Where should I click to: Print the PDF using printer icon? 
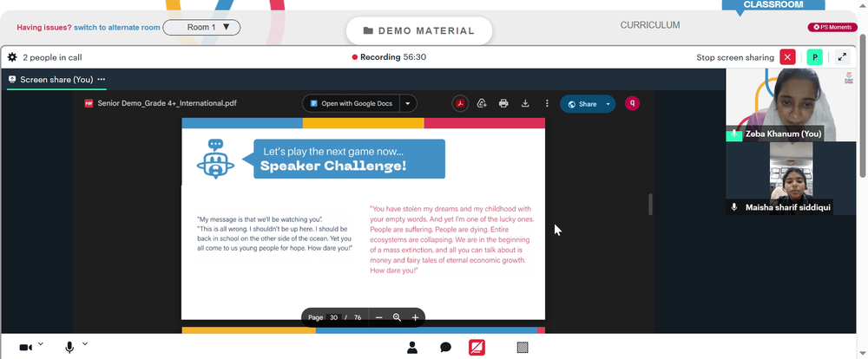[503, 103]
